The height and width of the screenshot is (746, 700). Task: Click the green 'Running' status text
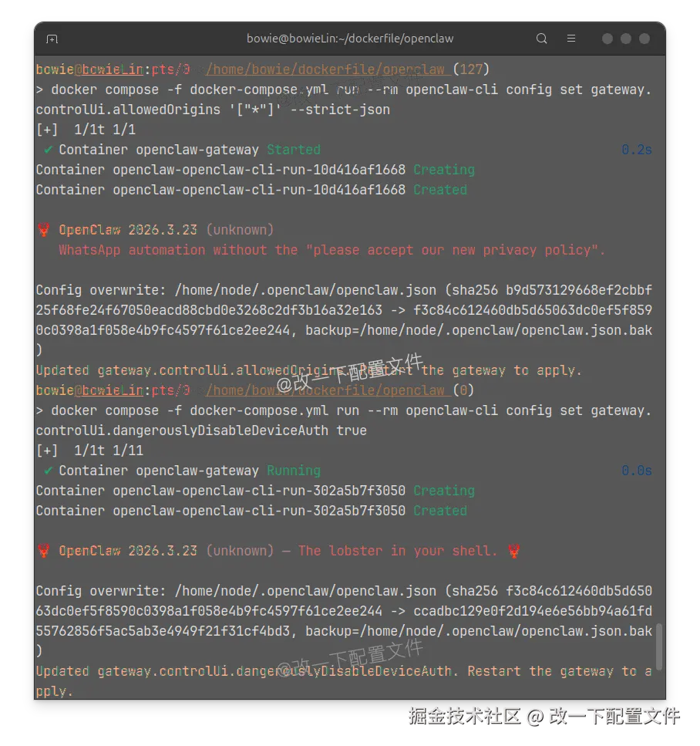coord(294,471)
